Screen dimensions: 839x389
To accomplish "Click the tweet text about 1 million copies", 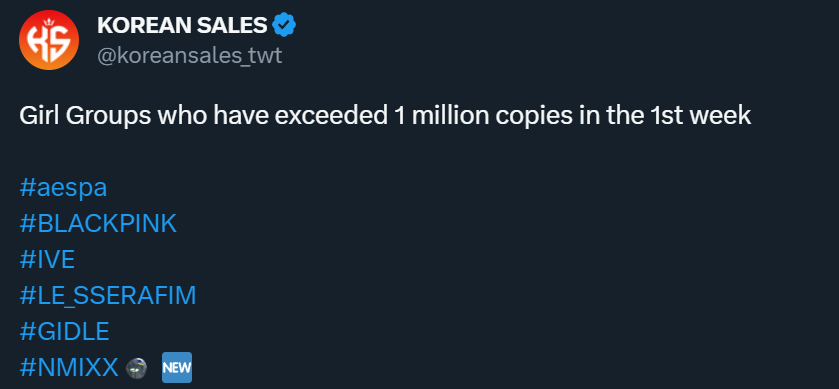I will [385, 116].
